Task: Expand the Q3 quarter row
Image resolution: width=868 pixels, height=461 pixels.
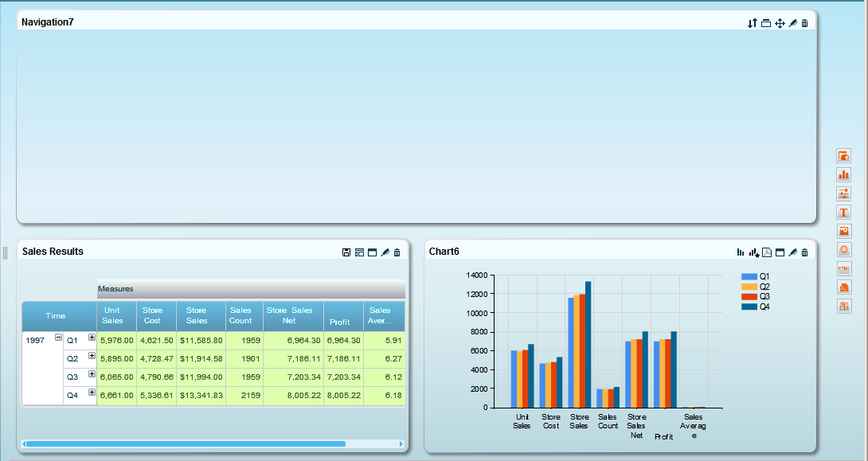Action: pos(92,374)
